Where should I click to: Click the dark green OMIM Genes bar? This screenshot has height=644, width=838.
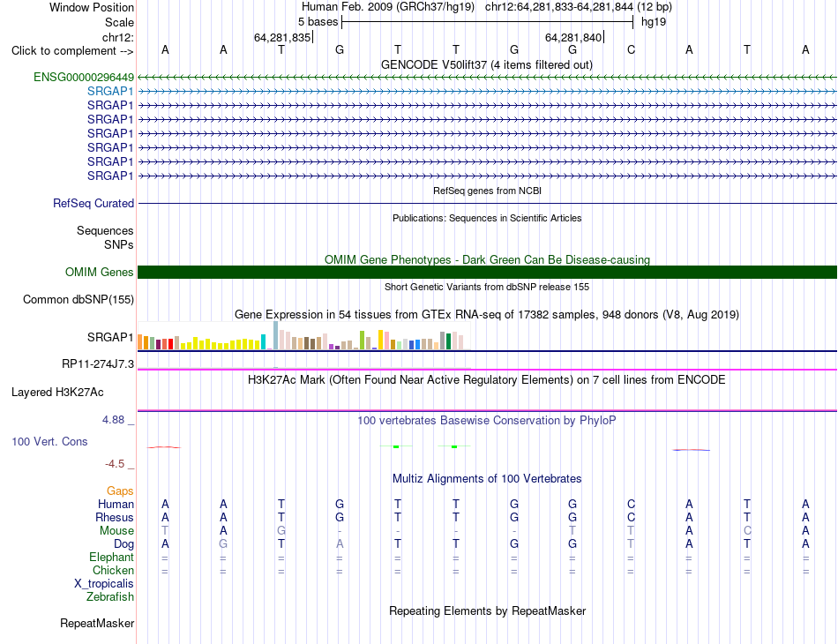click(x=487, y=272)
